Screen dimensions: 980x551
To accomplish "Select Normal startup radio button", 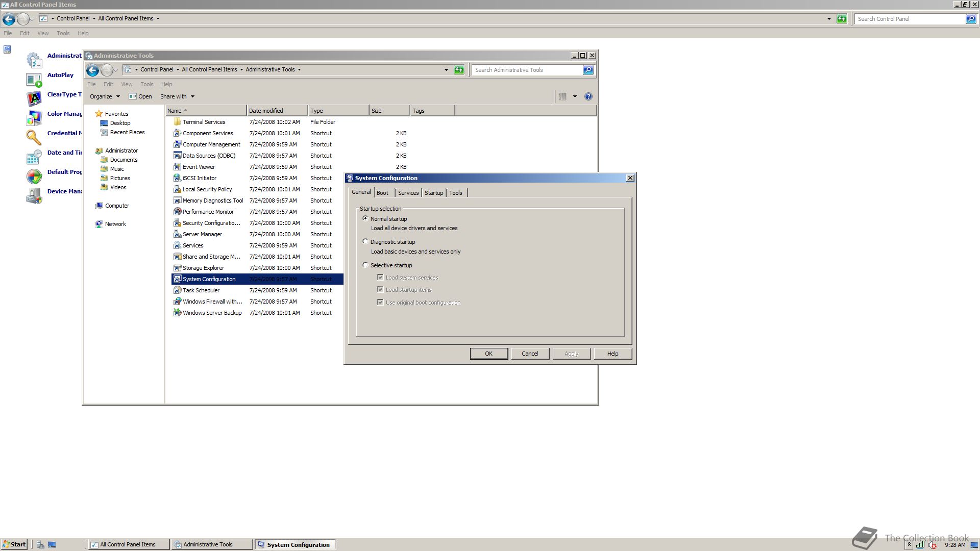I will click(365, 218).
